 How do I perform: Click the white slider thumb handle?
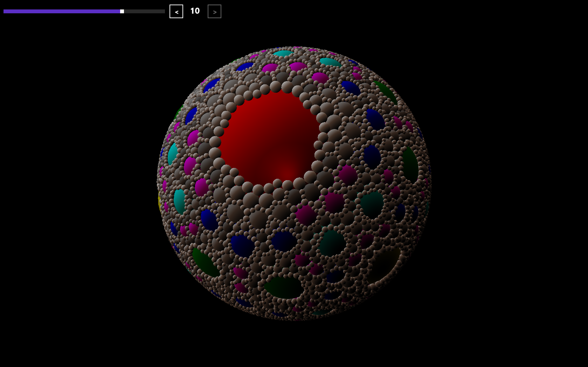pyautogui.click(x=122, y=12)
